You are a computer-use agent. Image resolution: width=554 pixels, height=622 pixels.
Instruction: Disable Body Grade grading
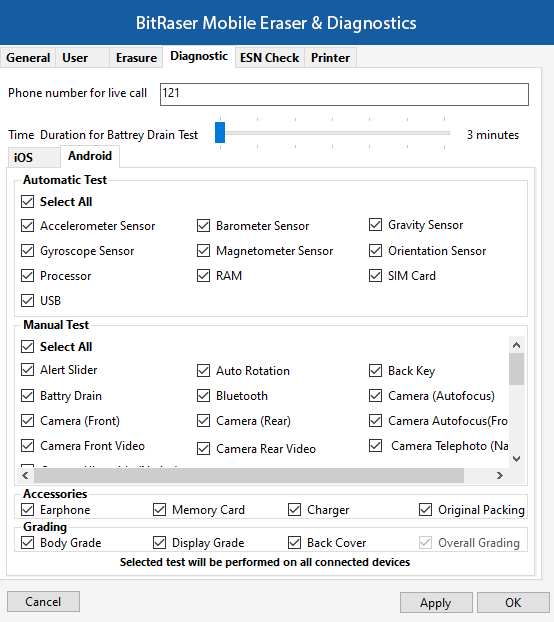point(27,542)
